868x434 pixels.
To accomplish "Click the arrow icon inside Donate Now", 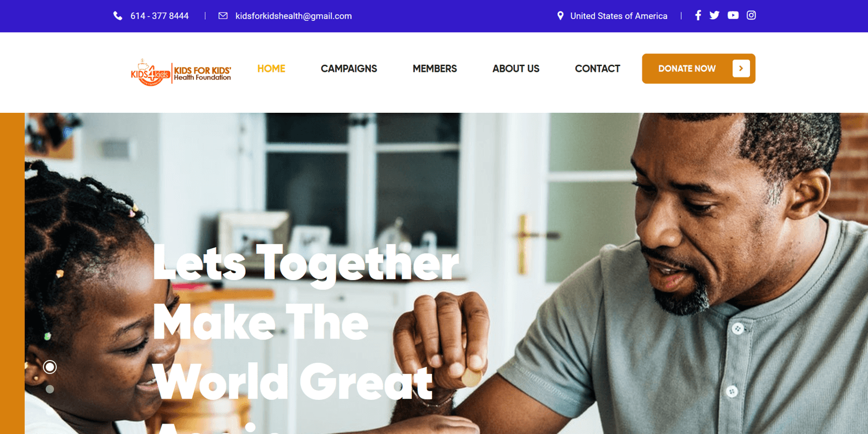I will click(741, 68).
